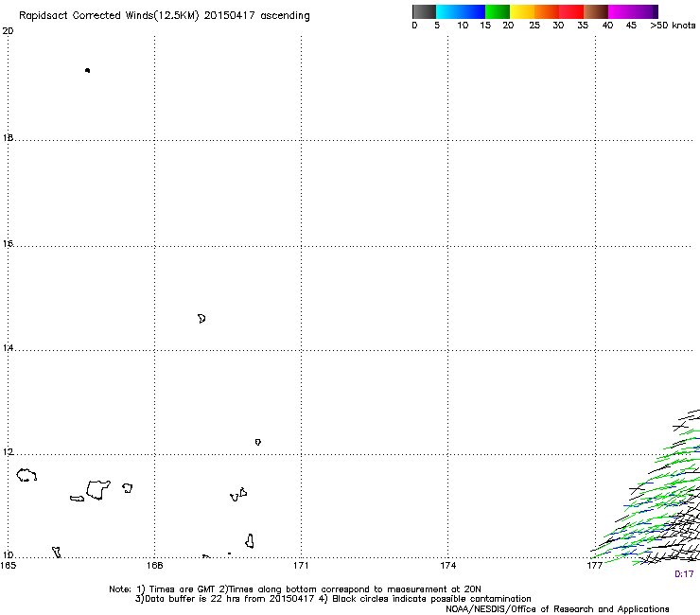The width and height of the screenshot is (700, 615).
Task: Click the longitude label 177
Action: pyautogui.click(x=595, y=566)
